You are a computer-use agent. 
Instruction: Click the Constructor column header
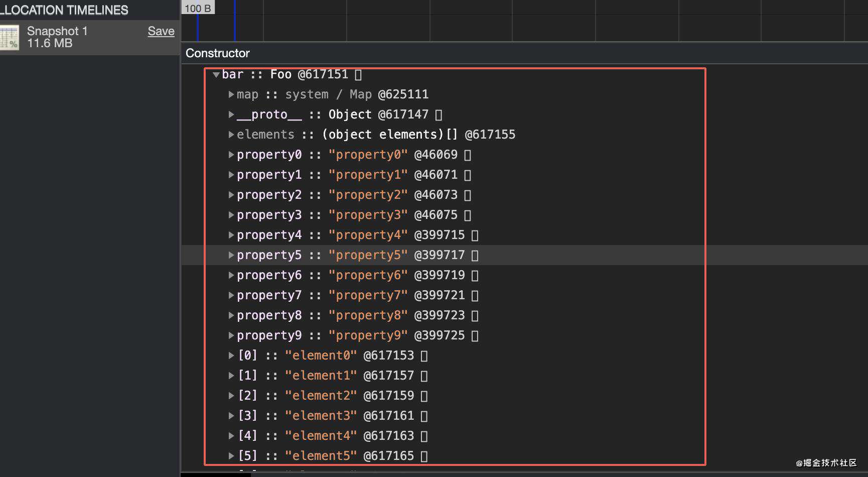[218, 53]
